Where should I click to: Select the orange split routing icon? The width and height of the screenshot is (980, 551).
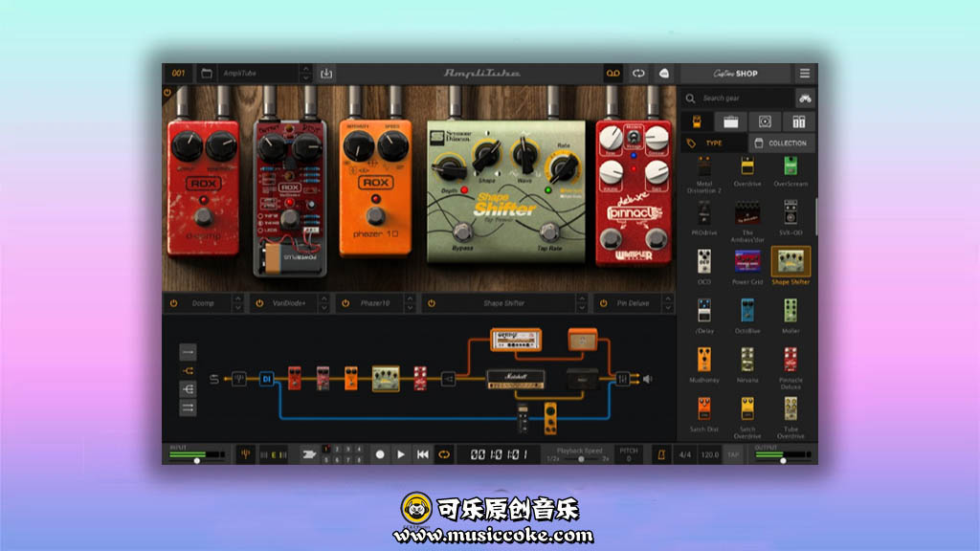click(188, 371)
